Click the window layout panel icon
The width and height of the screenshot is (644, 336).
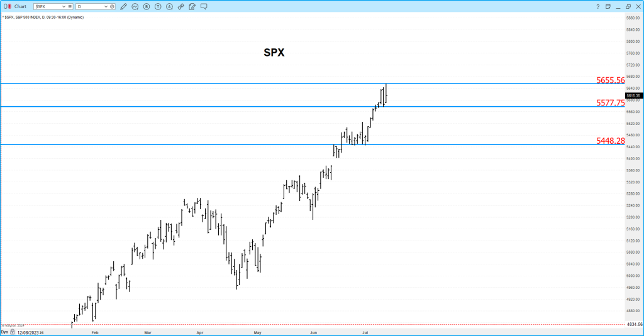click(608, 6)
